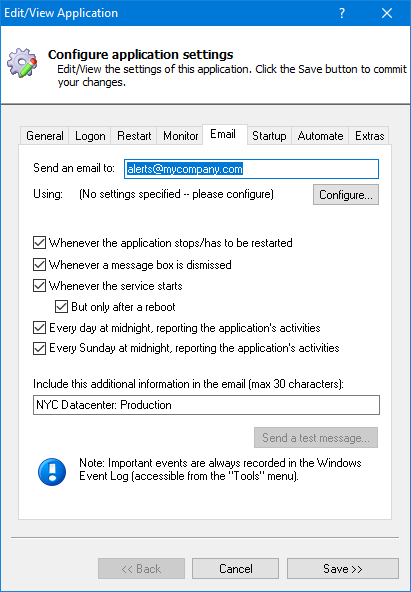Screen dimensions: 411x592
Task: Click the gear with pencil settings icon
Action: 22,63
